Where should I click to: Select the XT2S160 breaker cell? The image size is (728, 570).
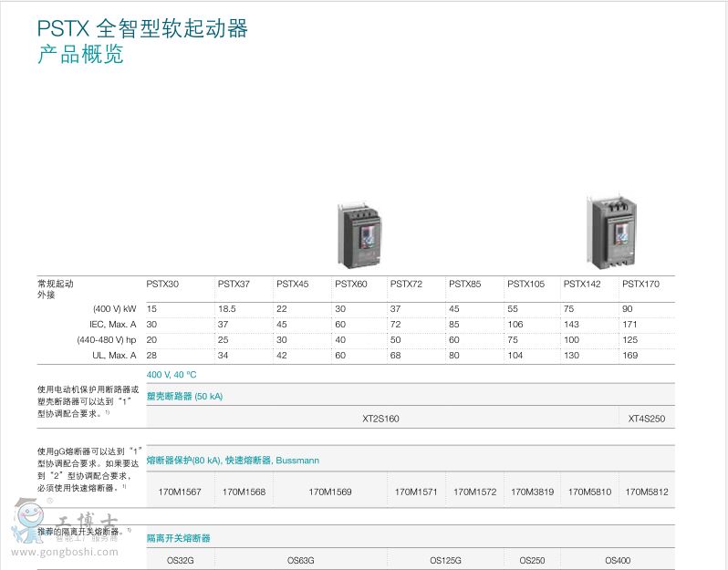click(x=381, y=419)
